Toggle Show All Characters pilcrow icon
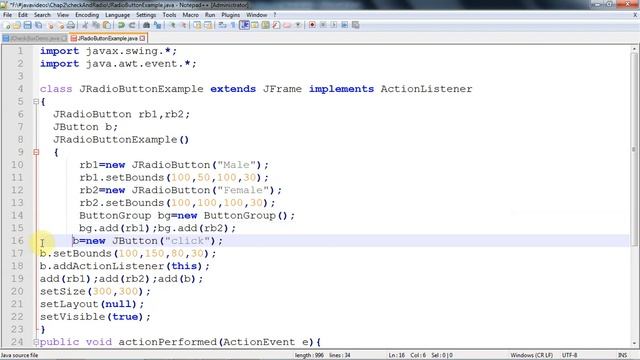640x360 pixels. click(x=233, y=25)
